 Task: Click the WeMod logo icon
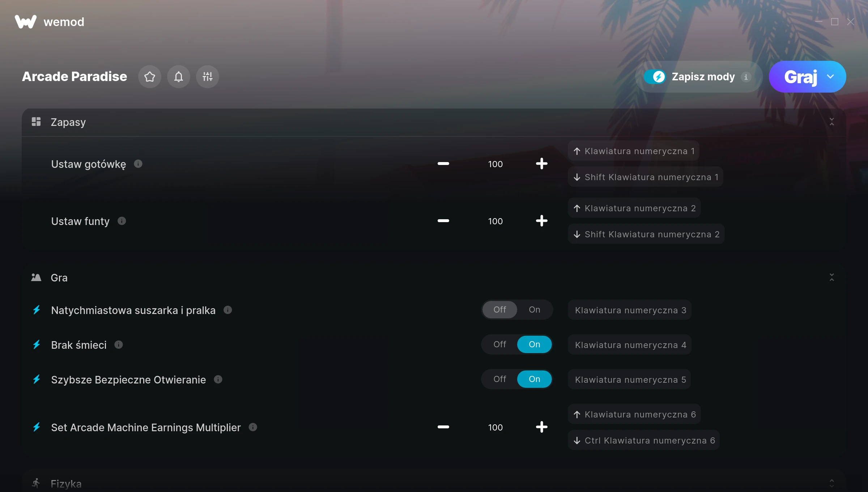pyautogui.click(x=26, y=22)
